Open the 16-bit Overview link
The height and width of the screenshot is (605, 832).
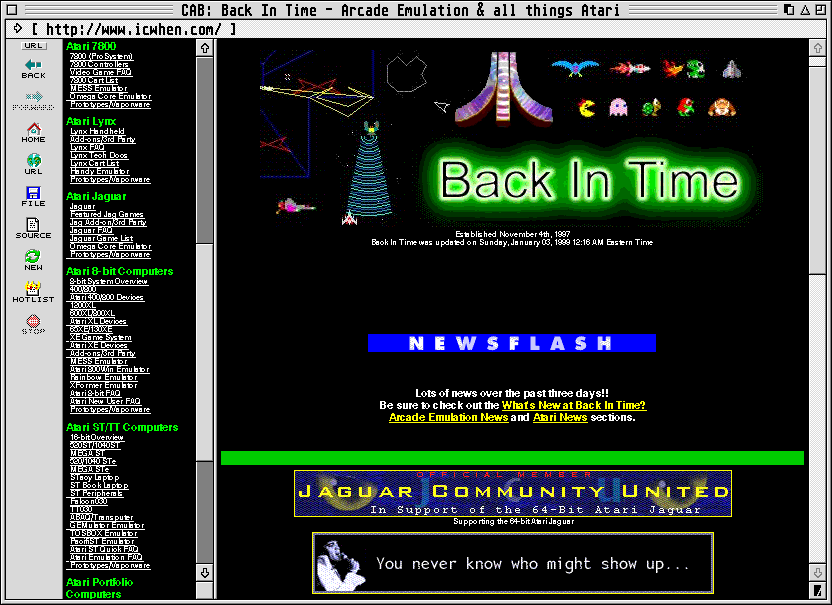point(97,437)
